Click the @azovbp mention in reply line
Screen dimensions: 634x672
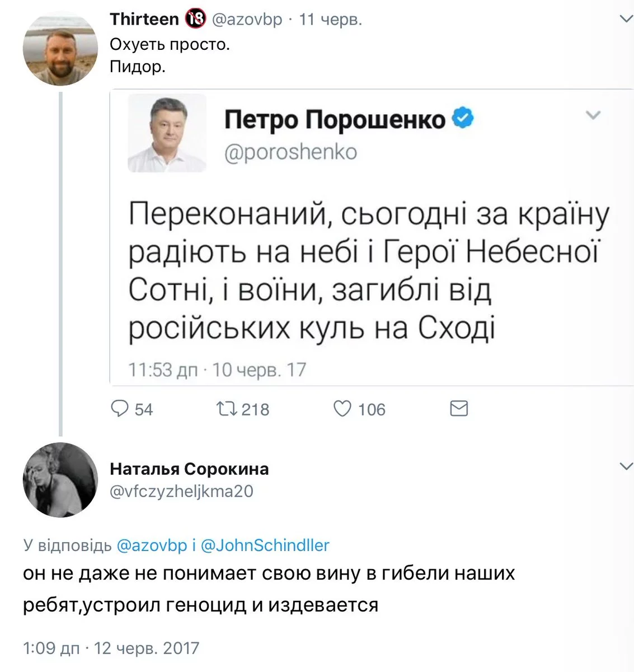pyautogui.click(x=151, y=545)
